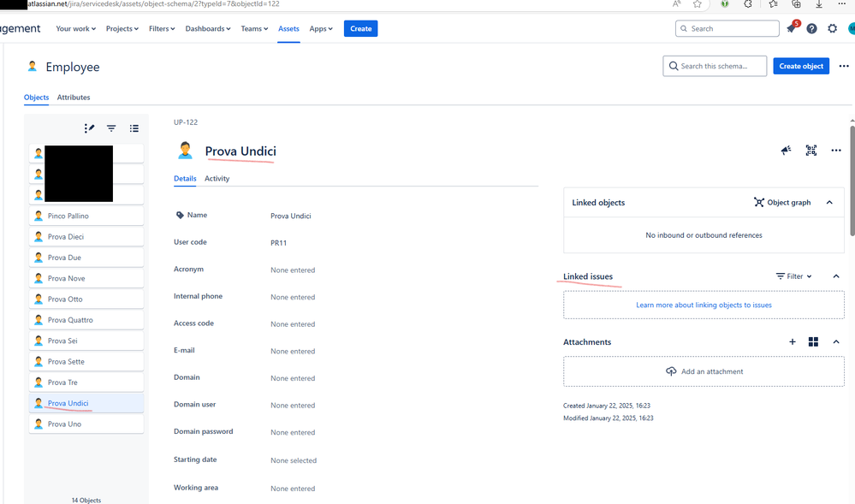Switch to list view using the list icon
This screenshot has width=855, height=504.
tap(134, 128)
